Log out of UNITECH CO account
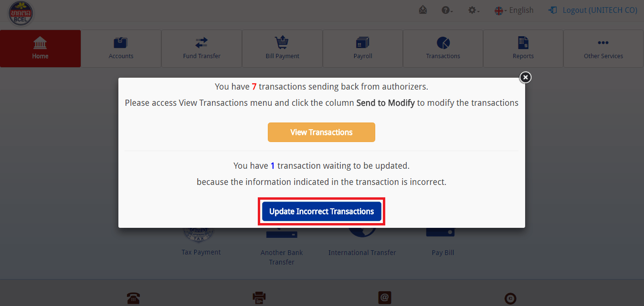644x306 pixels. click(593, 10)
